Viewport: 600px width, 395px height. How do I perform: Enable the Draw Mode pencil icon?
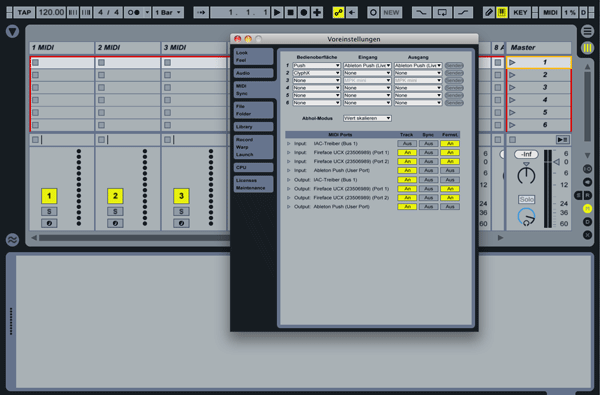click(x=488, y=13)
